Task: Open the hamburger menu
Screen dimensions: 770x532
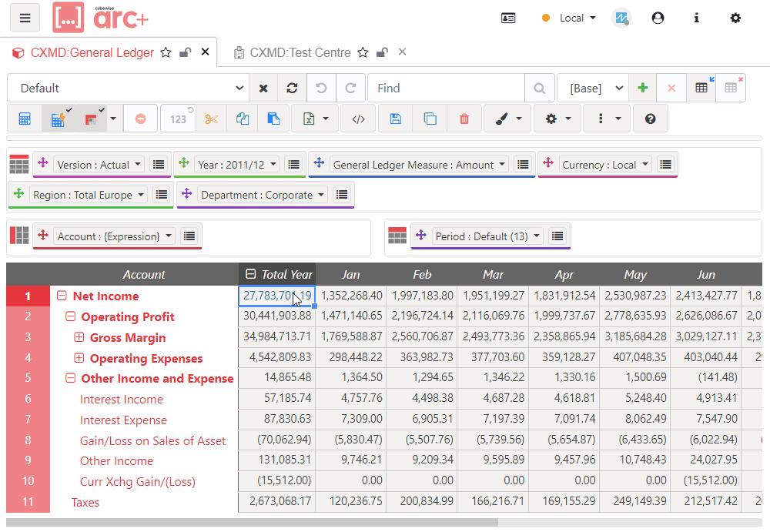Action: (x=25, y=18)
